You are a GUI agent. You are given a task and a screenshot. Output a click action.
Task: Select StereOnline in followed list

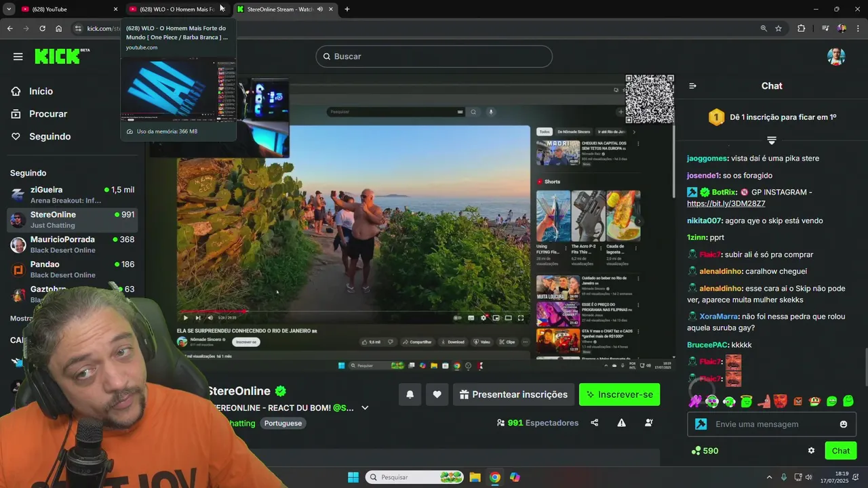[72, 219]
